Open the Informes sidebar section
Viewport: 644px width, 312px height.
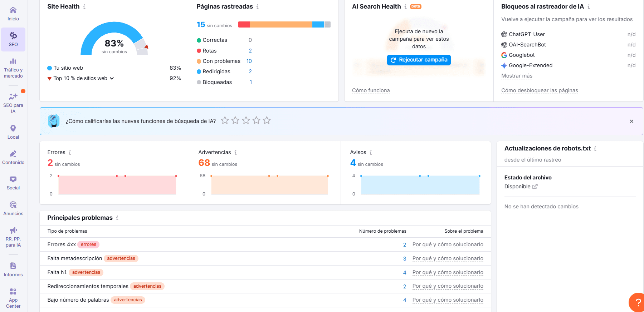coord(13,269)
